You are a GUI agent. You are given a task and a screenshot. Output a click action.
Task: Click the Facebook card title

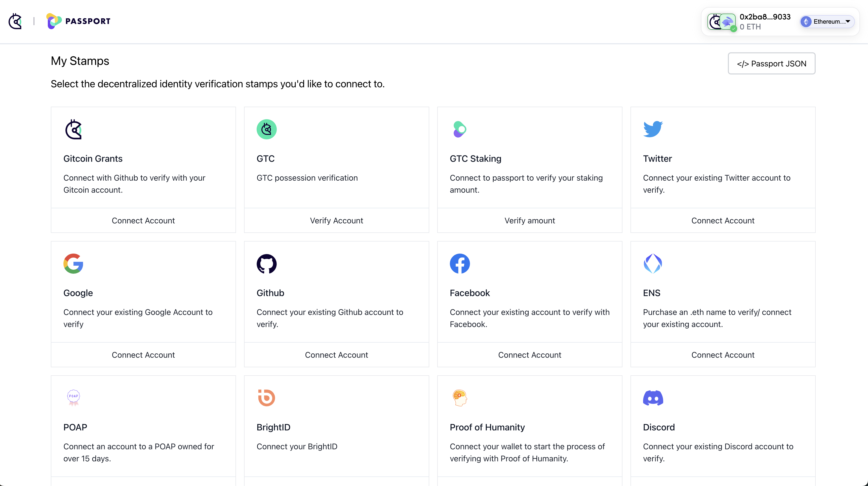470,293
